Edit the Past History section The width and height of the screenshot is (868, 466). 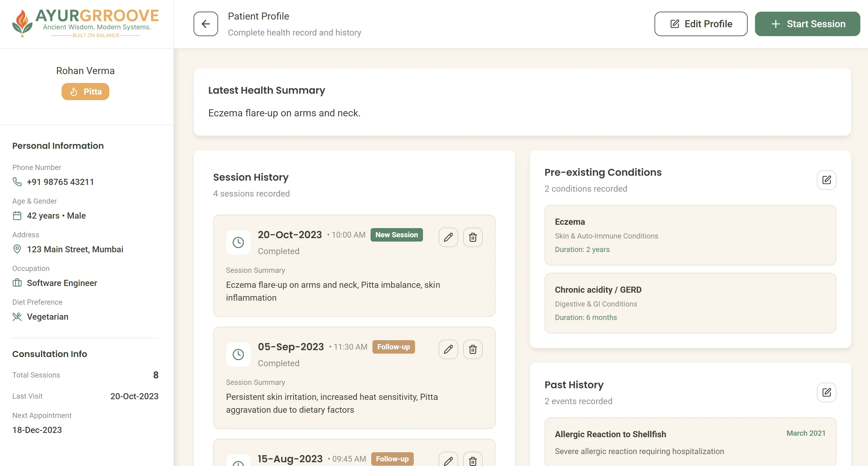point(826,393)
